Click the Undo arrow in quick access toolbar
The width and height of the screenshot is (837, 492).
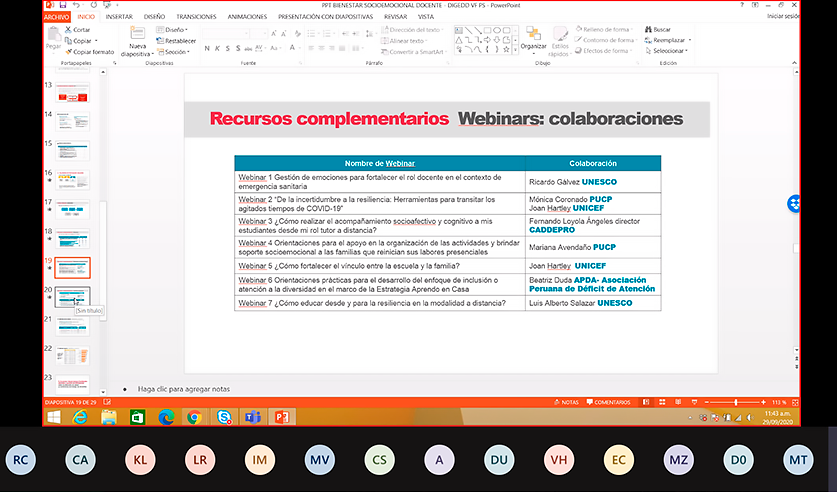76,5
